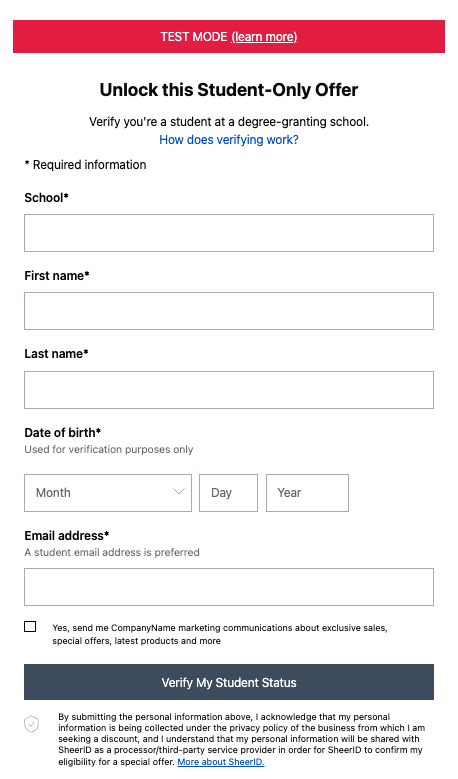Image resolution: width=458 pixels, height=779 pixels.
Task: Submit with Verify My Student Status button
Action: pyautogui.click(x=229, y=682)
